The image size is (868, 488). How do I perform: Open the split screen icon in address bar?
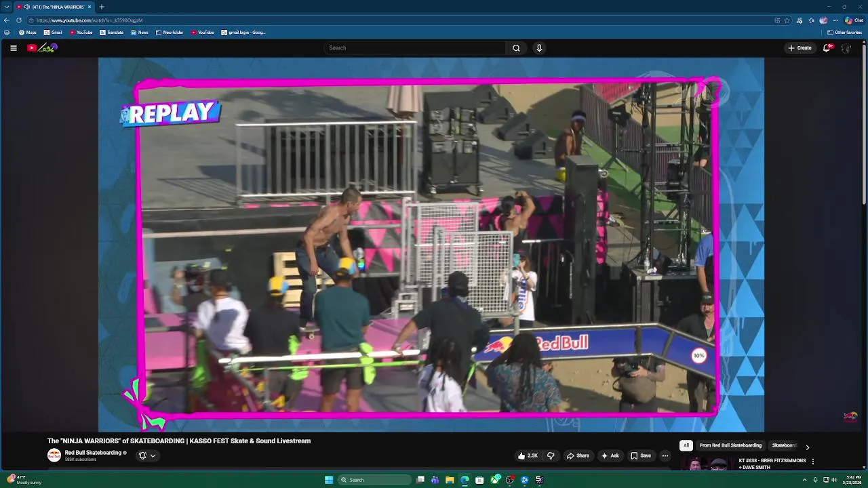[777, 20]
